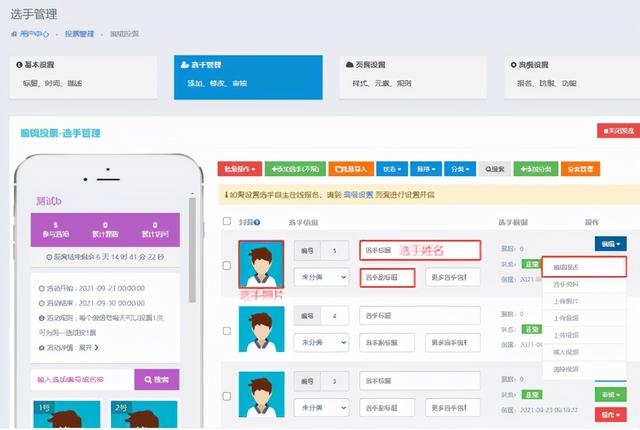Choose 插入视频 in the 编辑 menu
Screen dimensions: 640x430
(x=584, y=352)
